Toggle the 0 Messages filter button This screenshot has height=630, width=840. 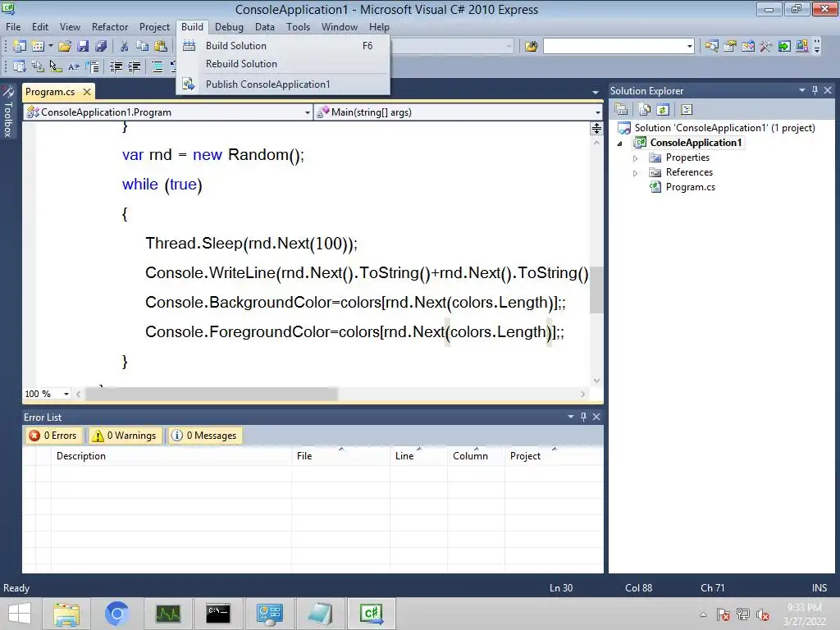[x=204, y=436]
